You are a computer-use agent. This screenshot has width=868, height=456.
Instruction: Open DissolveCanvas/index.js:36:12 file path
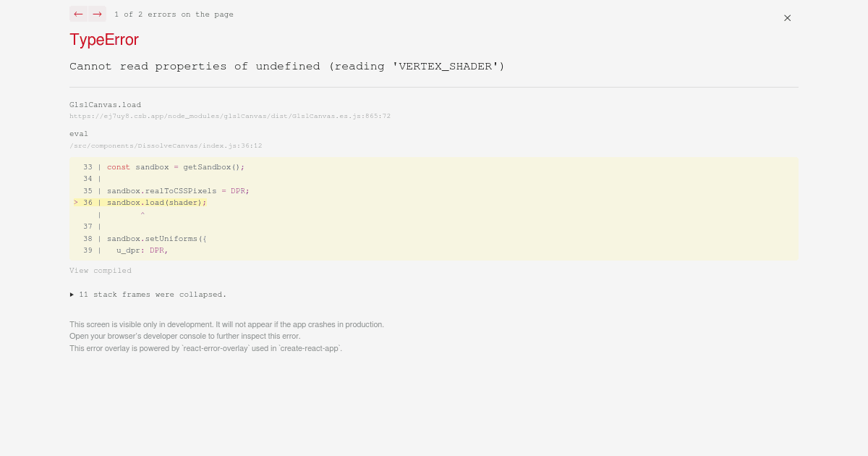click(x=166, y=145)
